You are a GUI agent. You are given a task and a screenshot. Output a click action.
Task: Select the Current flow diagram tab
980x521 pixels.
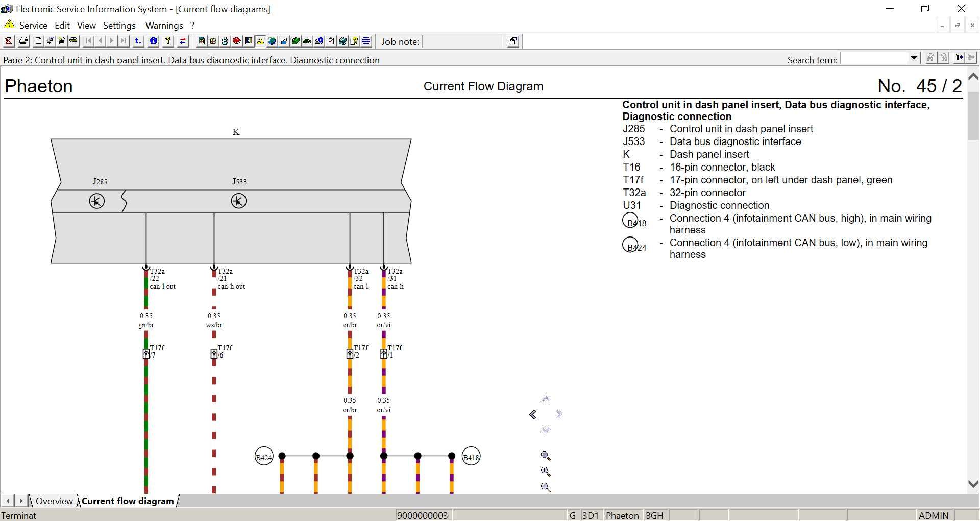[x=128, y=501]
